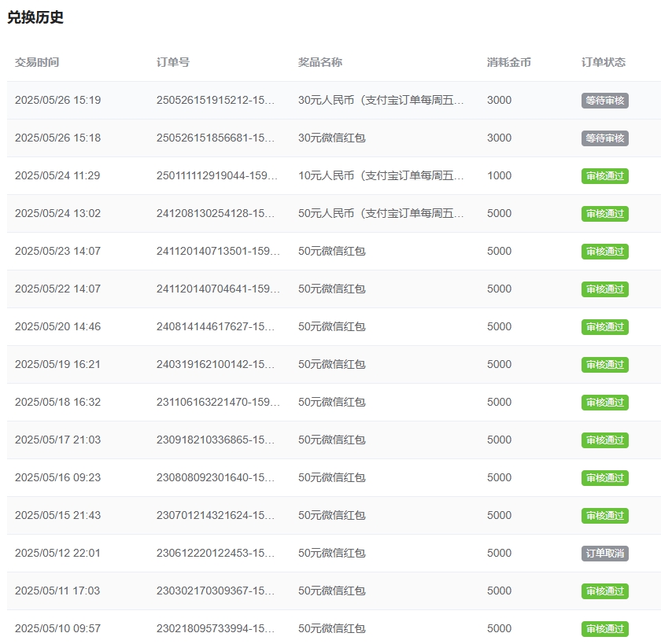Screen dimensions: 661x644
Task: Click the 30元微信红包 prize name
Action: [x=332, y=138]
